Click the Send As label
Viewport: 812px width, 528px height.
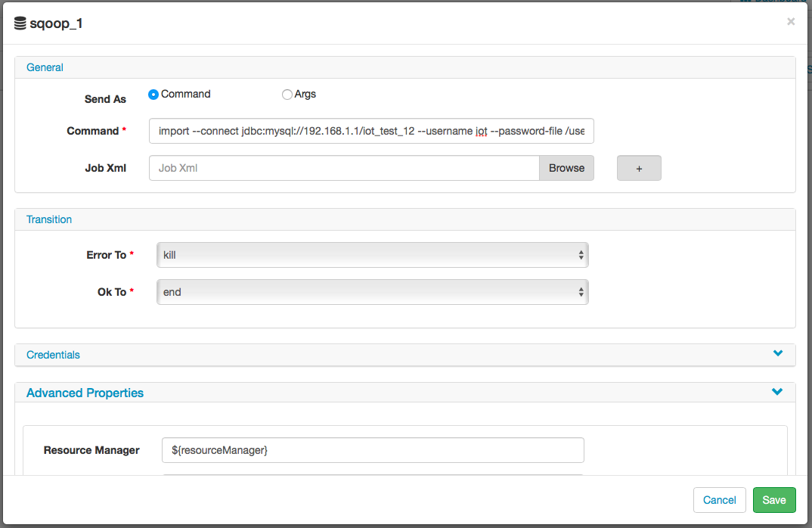point(105,99)
